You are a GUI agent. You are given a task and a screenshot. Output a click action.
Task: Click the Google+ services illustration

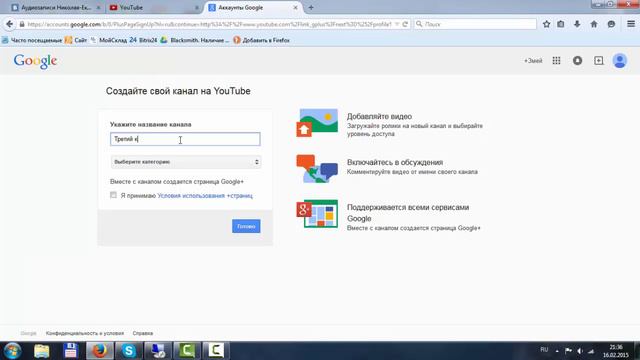click(x=317, y=214)
